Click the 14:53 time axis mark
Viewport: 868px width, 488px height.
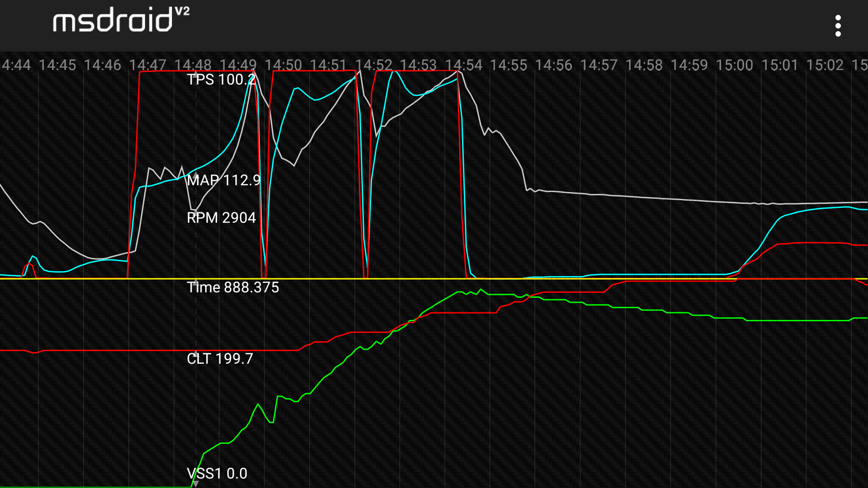[x=418, y=65]
